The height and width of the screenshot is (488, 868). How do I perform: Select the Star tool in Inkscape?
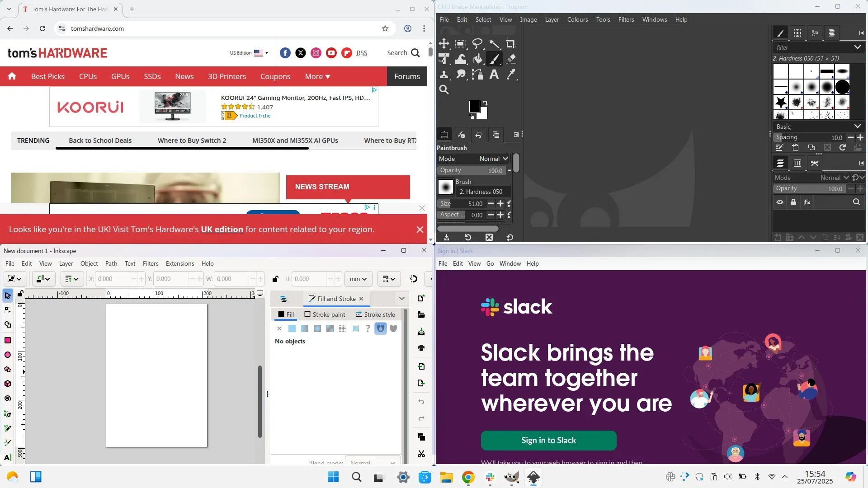click(8, 369)
